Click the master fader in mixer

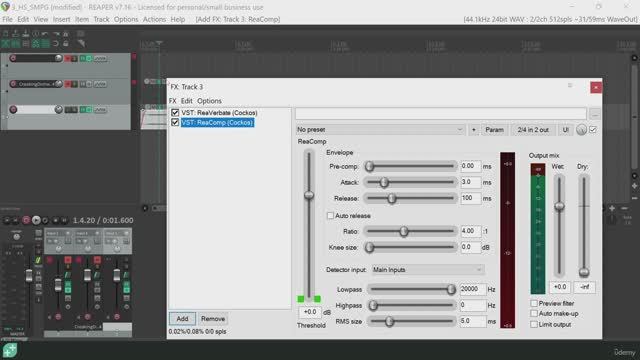(x=29, y=276)
